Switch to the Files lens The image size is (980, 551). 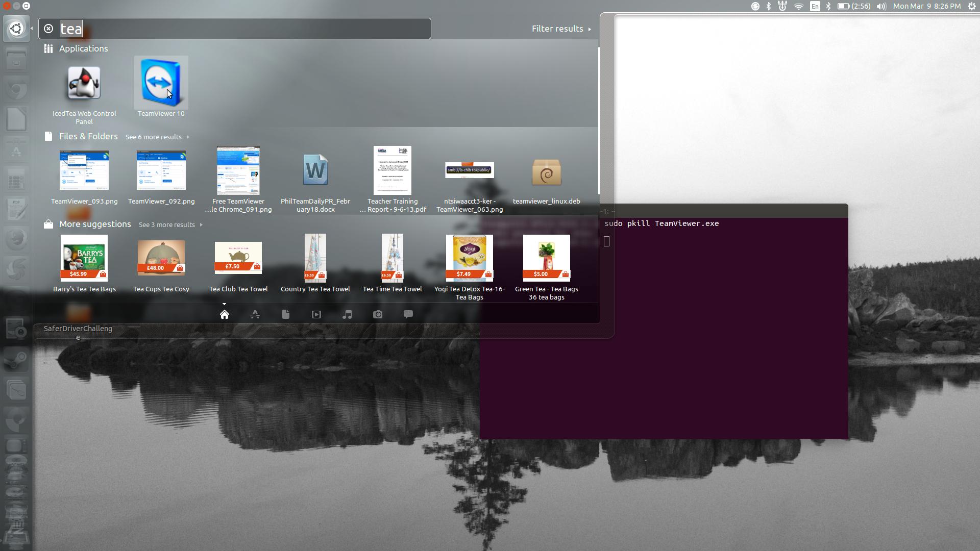click(x=286, y=314)
